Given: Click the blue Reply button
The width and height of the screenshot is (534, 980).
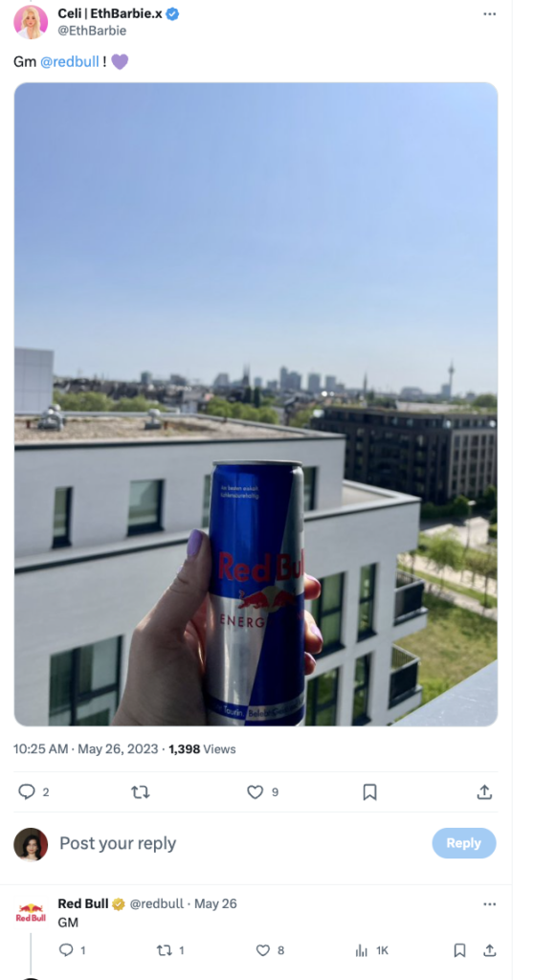Looking at the screenshot, I should [464, 843].
